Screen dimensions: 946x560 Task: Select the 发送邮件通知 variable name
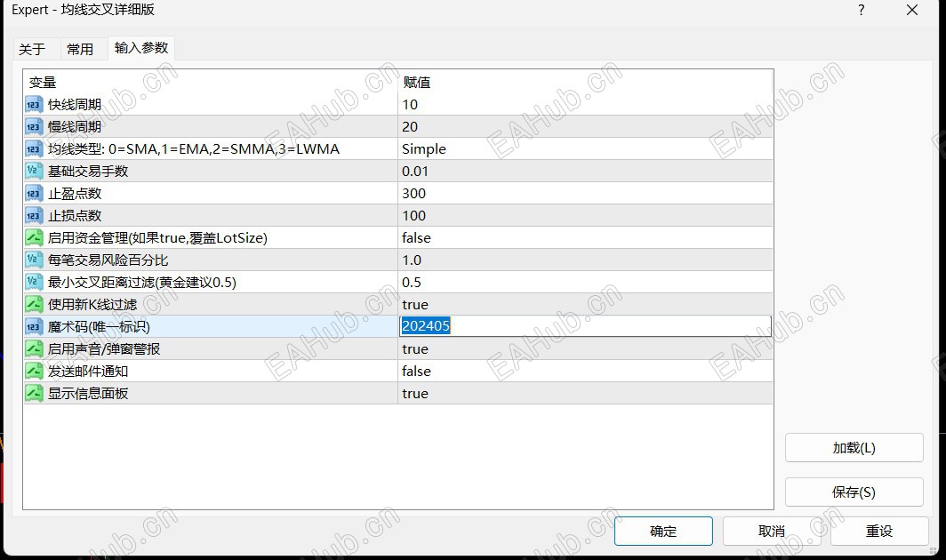(88, 372)
